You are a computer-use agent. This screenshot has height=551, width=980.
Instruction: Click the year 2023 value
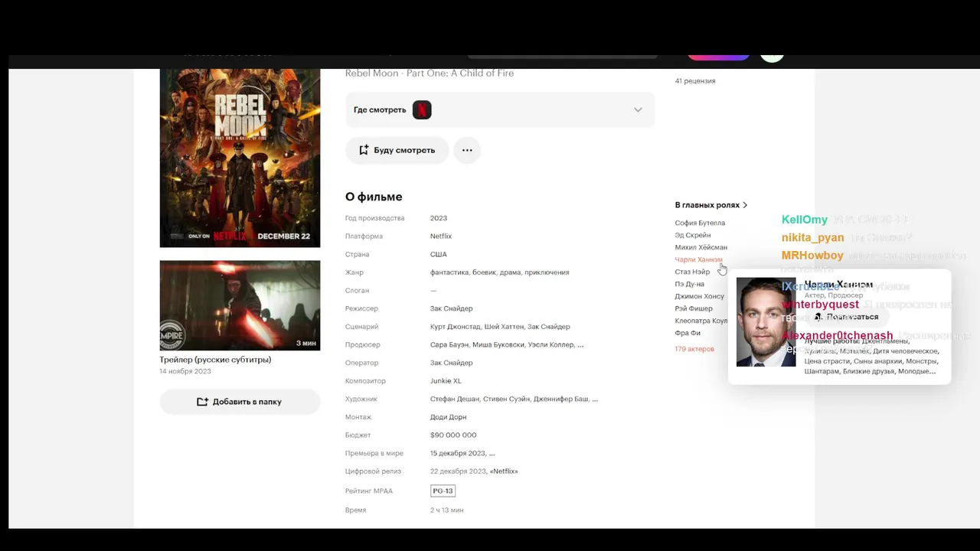(x=439, y=218)
